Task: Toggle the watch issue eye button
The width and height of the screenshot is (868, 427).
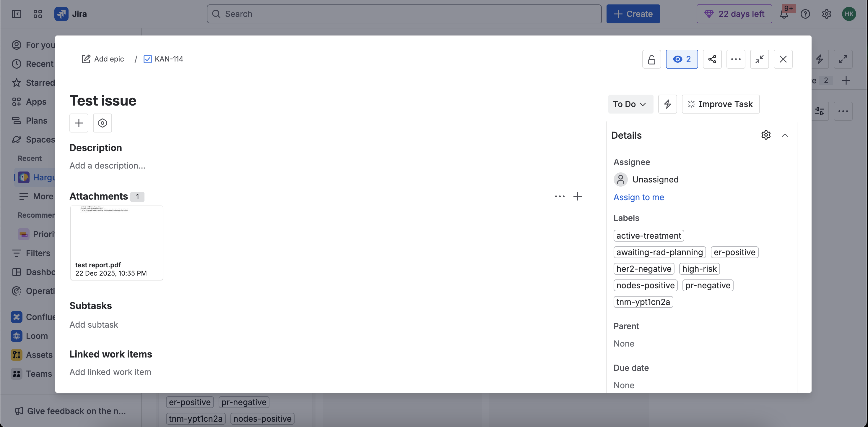Action: pos(681,59)
